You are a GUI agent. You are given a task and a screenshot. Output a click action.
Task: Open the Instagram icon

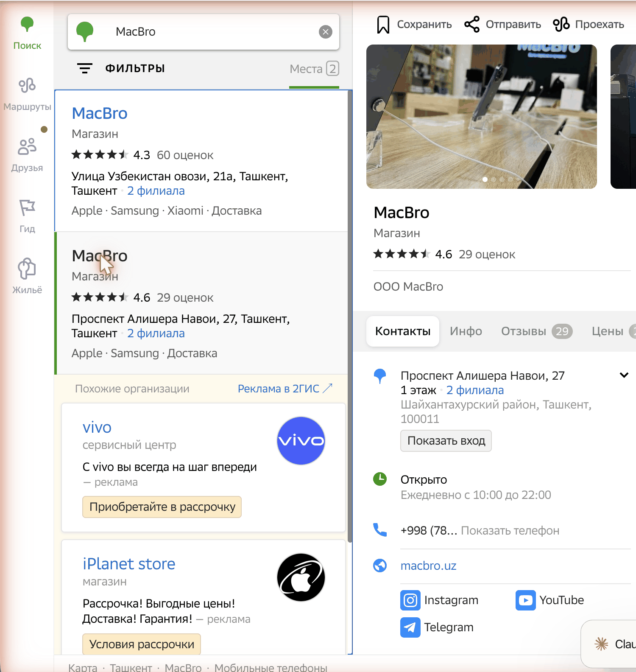coord(410,600)
